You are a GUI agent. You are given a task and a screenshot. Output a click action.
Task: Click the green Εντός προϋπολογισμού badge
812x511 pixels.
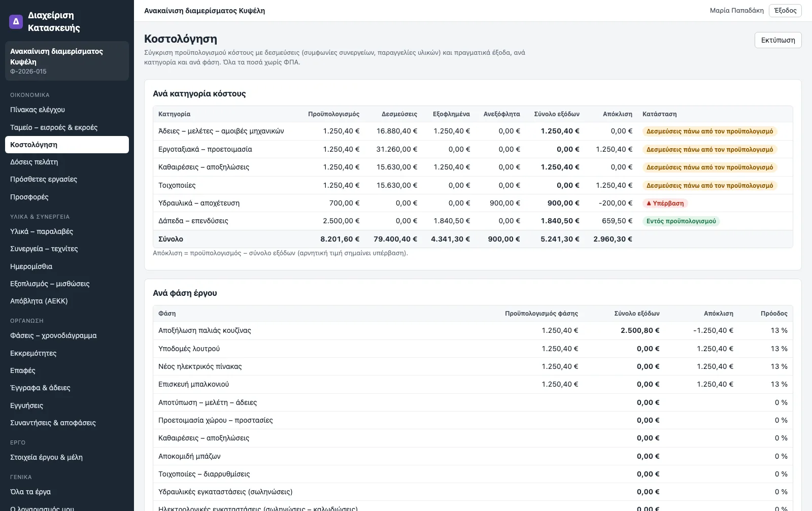681,221
